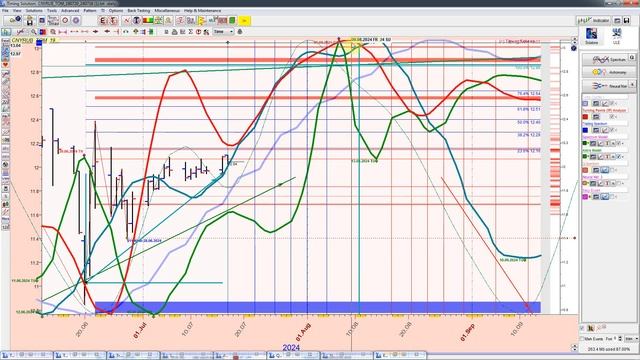The width and height of the screenshot is (640, 360).
Task: Click the floppy disk save icon in main toolbar
Action: tap(29, 20)
